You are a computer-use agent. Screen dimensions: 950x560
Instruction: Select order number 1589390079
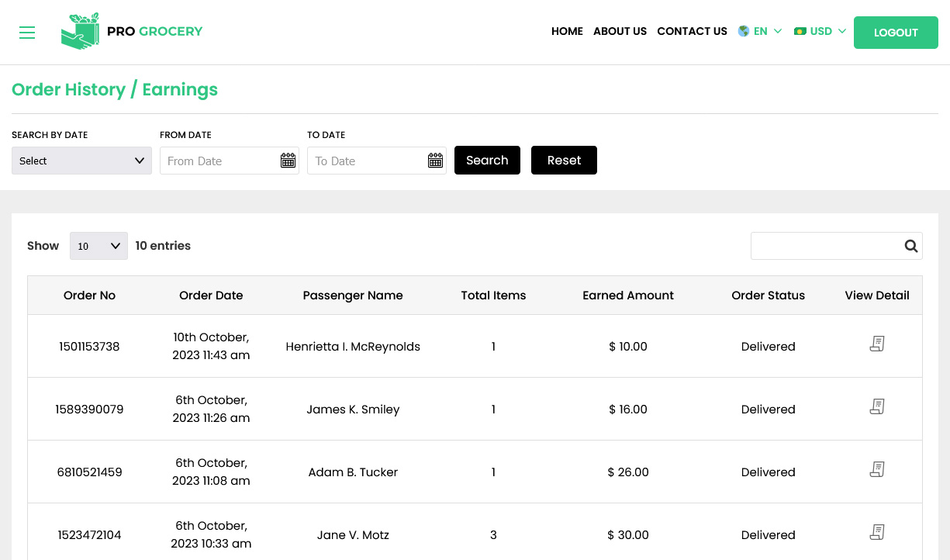tap(89, 410)
